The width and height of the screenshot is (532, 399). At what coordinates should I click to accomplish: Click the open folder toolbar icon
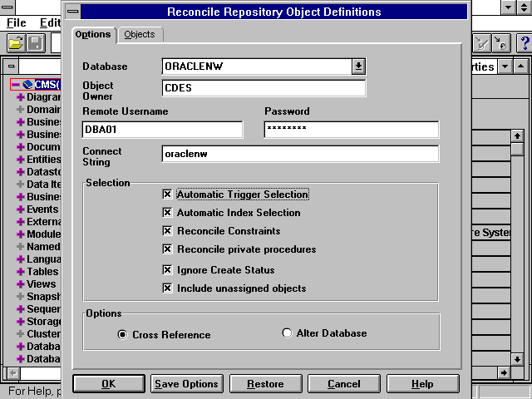point(16,42)
